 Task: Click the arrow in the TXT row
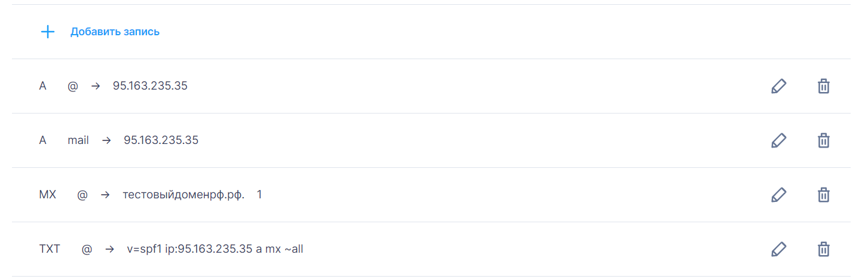point(109,249)
